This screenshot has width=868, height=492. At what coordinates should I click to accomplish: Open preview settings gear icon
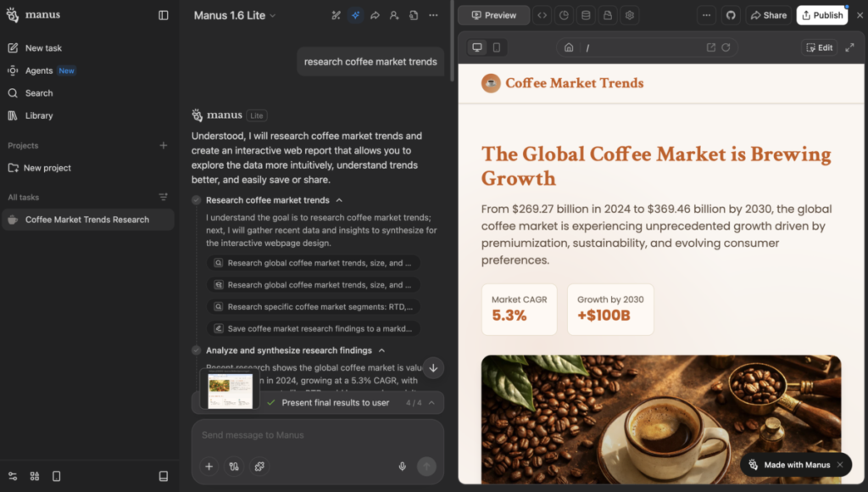click(x=629, y=15)
